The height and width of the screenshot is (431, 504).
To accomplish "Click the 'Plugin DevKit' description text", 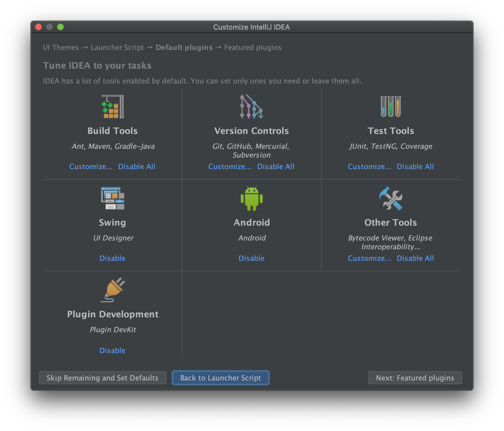I will click(113, 330).
